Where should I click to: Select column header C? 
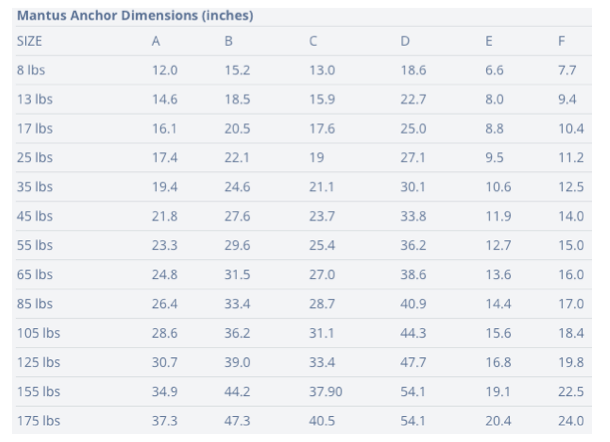(314, 42)
